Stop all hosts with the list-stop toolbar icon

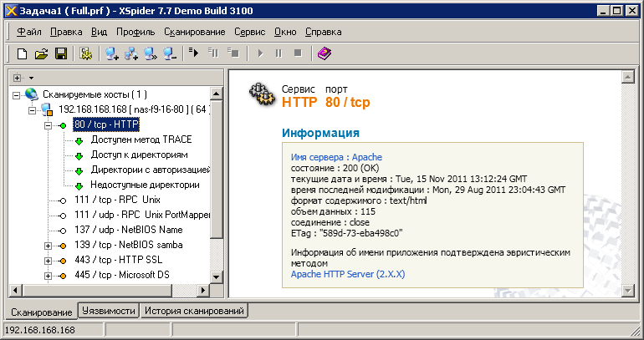(233, 53)
